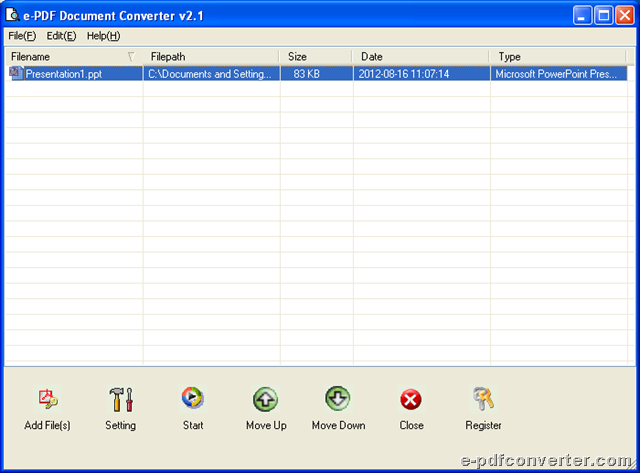Click the Microsoft PowerPoint Pres... type cell
The image size is (640, 473).
(559, 73)
